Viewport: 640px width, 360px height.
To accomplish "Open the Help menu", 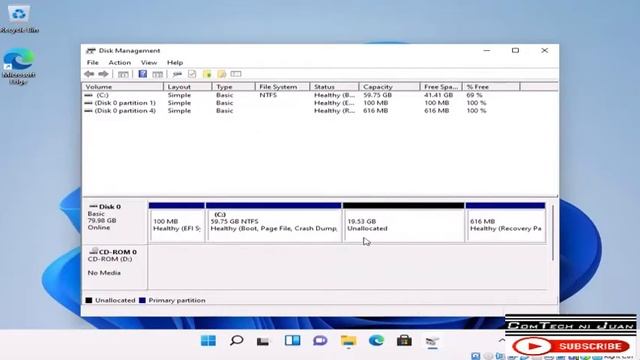I will (x=175, y=62).
